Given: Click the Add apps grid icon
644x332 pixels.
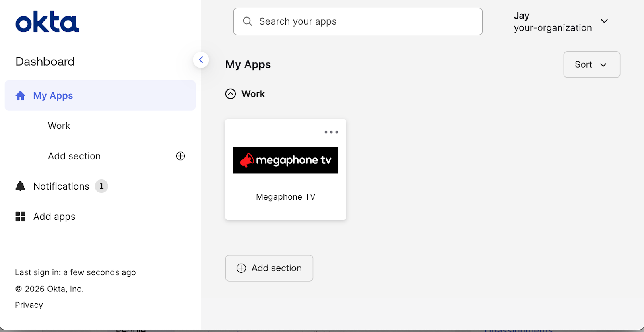Looking at the screenshot, I should click(x=20, y=217).
